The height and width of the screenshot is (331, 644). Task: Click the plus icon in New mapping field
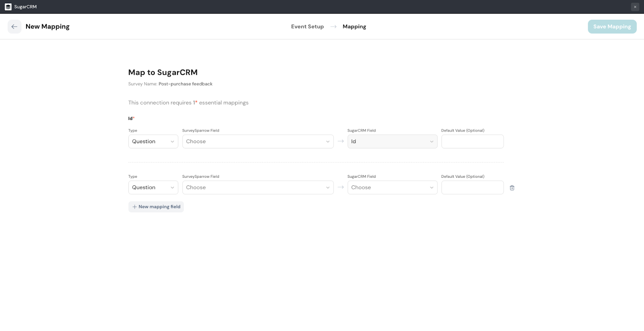pos(134,207)
